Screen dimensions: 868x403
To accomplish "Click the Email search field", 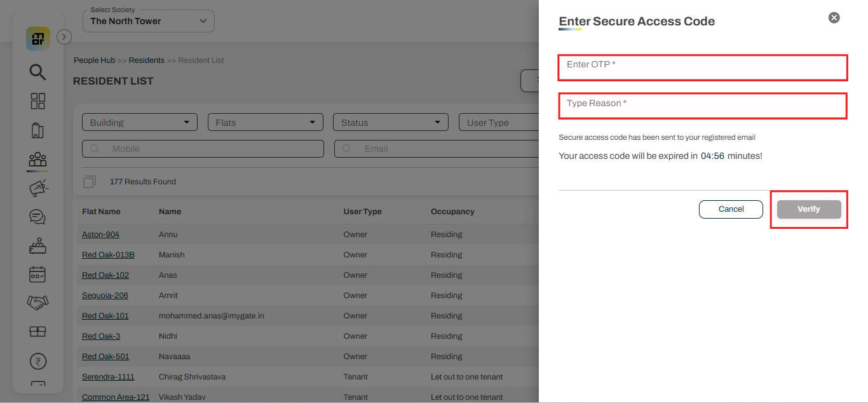I will pos(437,149).
